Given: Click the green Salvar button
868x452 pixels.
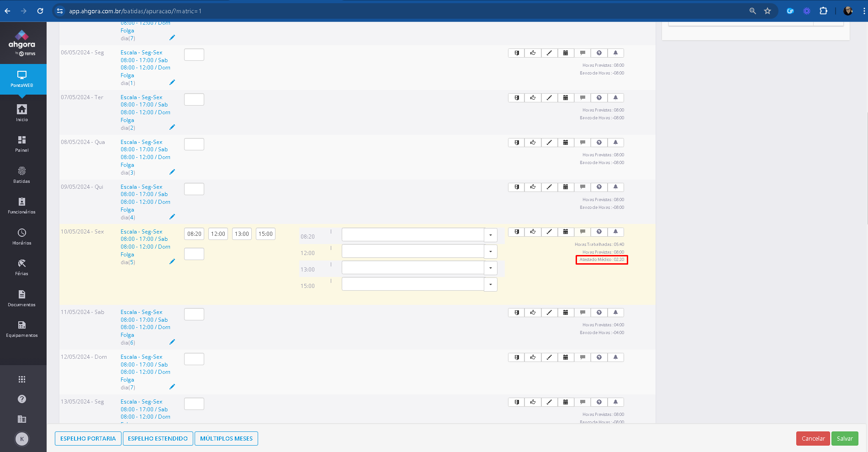Looking at the screenshot, I should tap(845, 438).
